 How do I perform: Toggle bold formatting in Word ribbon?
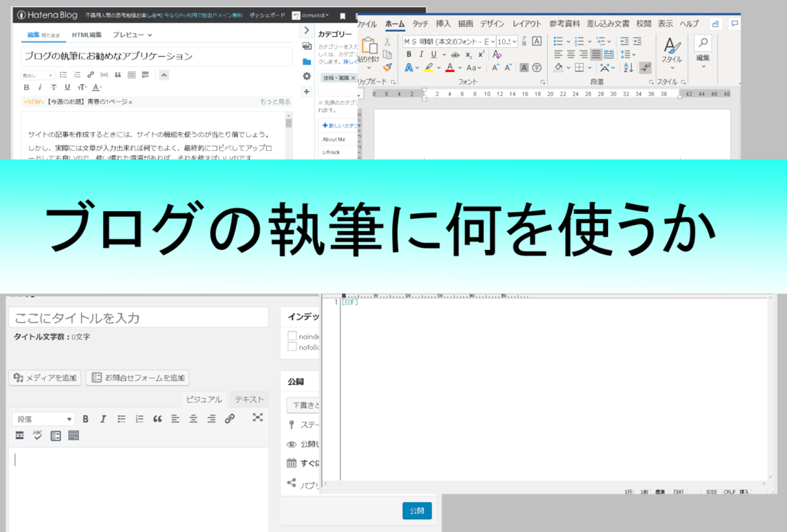pyautogui.click(x=408, y=53)
